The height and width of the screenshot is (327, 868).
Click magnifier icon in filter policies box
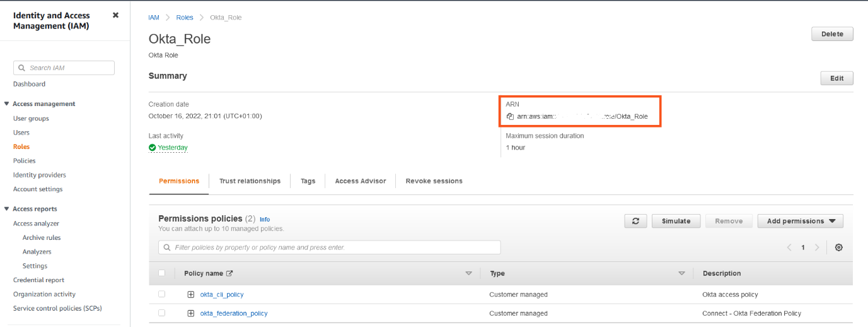coord(167,247)
